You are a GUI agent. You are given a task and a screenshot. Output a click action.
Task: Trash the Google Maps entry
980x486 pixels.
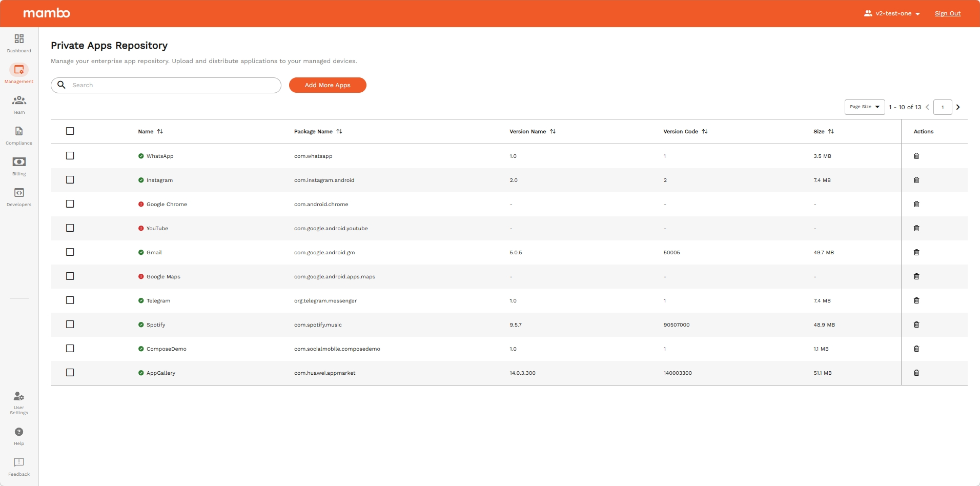(916, 276)
